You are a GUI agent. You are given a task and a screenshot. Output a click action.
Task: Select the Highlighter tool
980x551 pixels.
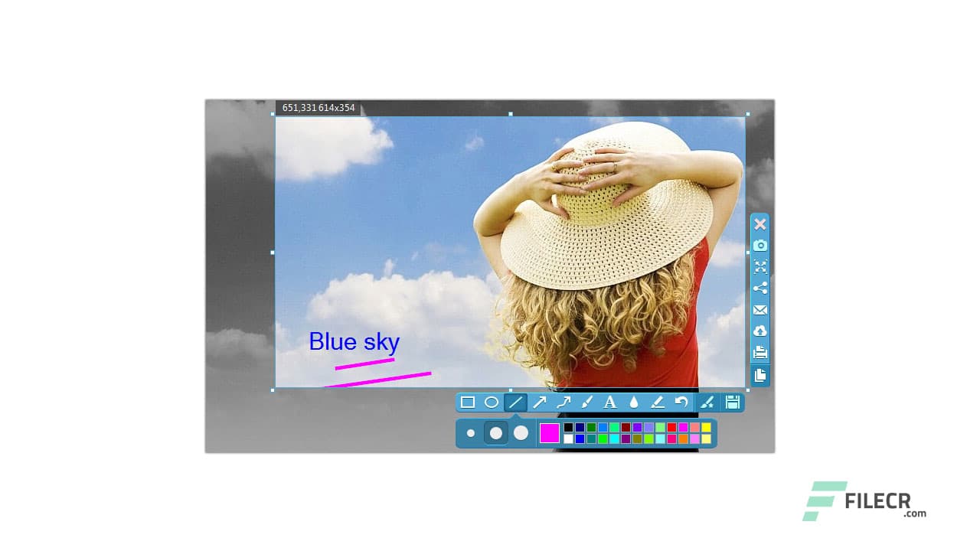pyautogui.click(x=658, y=402)
